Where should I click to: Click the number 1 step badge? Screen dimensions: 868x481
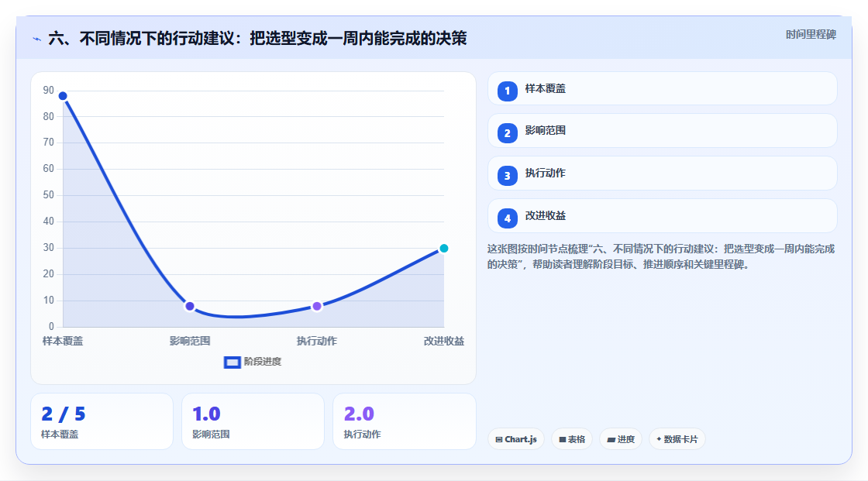coord(507,91)
